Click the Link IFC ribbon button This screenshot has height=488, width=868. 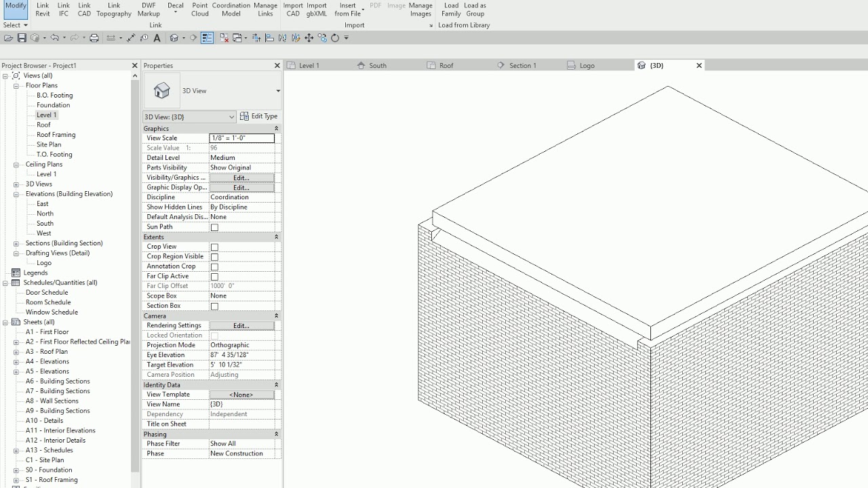coord(64,9)
